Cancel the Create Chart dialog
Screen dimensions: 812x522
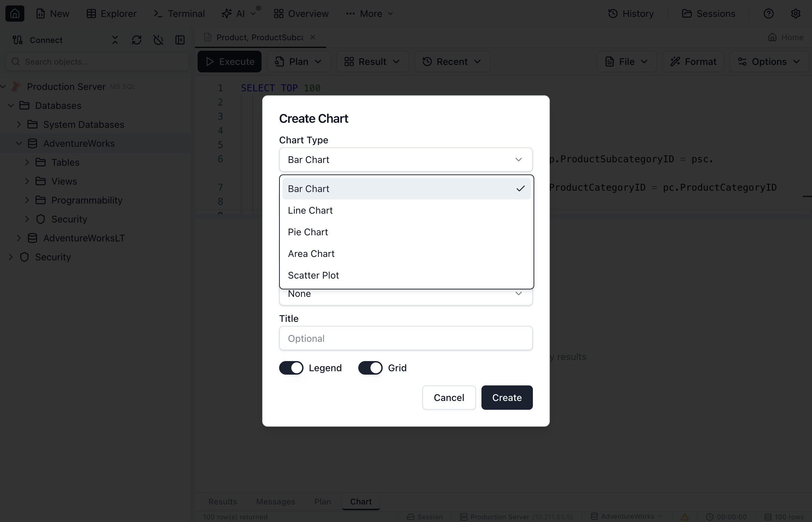click(x=448, y=397)
